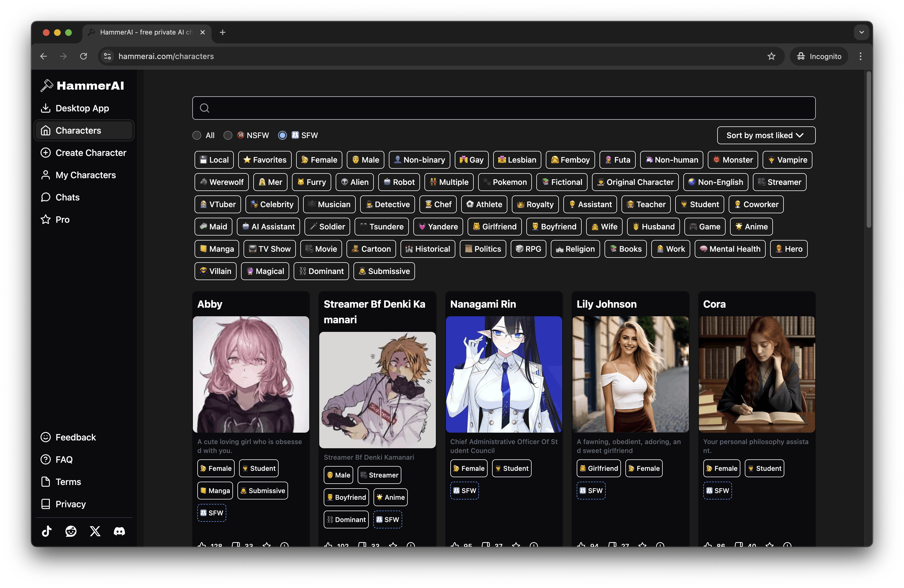Image resolution: width=904 pixels, height=588 pixels.
Task: Click the X (Twitter) icon in the sidebar footer
Action: pyautogui.click(x=95, y=531)
